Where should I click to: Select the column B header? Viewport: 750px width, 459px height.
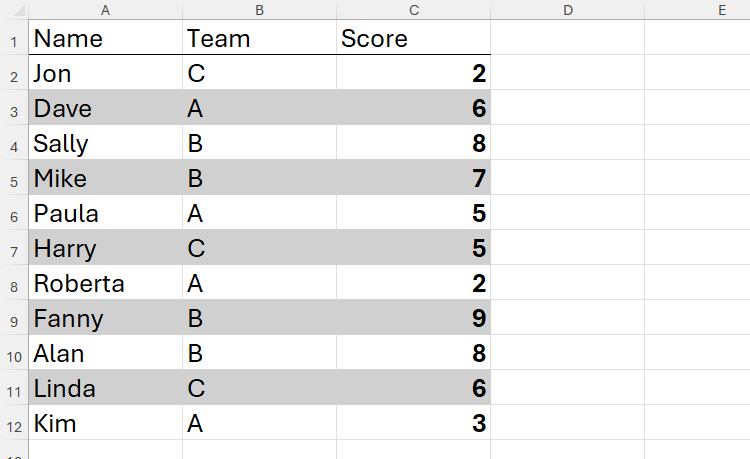coord(259,10)
